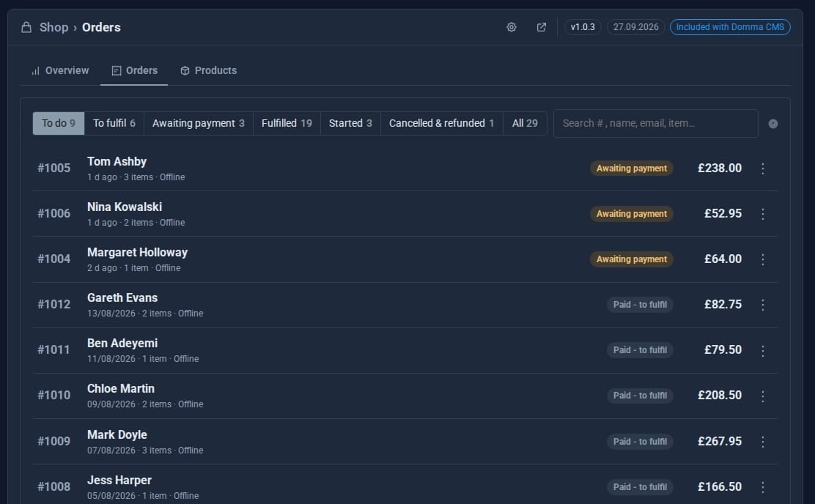Image resolution: width=815 pixels, height=504 pixels.
Task: Open the Products tab
Action: (x=208, y=70)
